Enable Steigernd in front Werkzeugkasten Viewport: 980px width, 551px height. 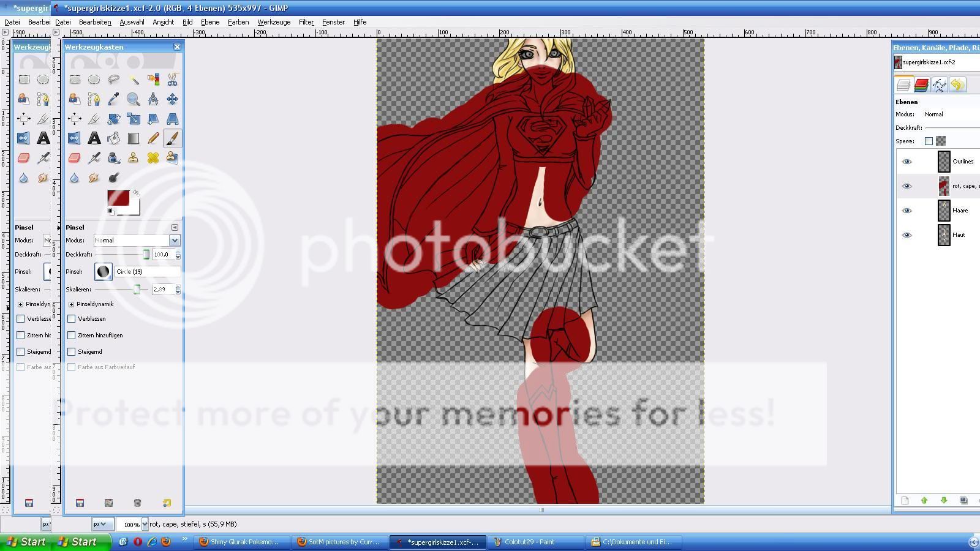click(72, 351)
